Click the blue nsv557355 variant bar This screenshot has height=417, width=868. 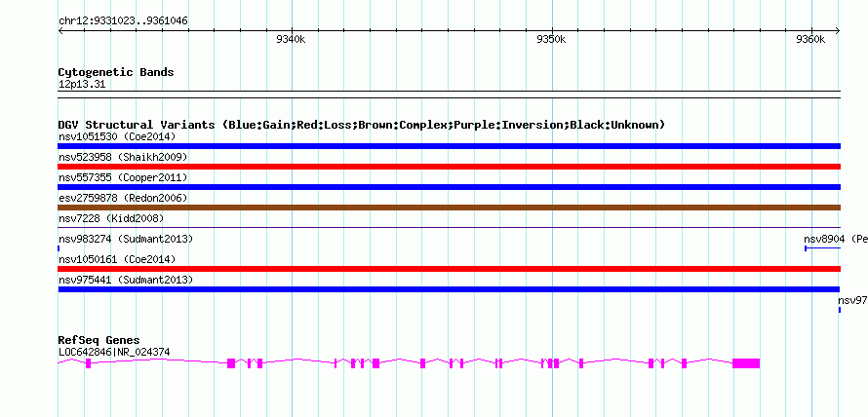click(x=449, y=187)
